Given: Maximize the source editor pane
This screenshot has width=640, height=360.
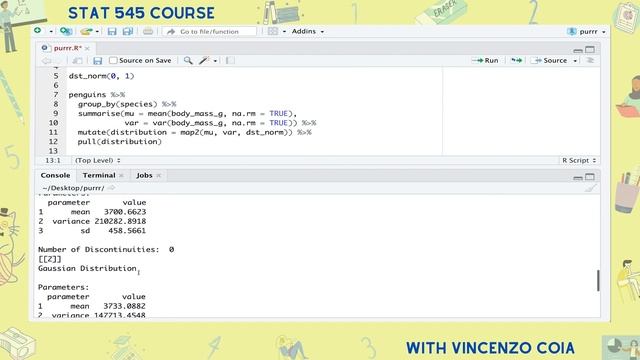Looking at the screenshot, I should click(590, 49).
